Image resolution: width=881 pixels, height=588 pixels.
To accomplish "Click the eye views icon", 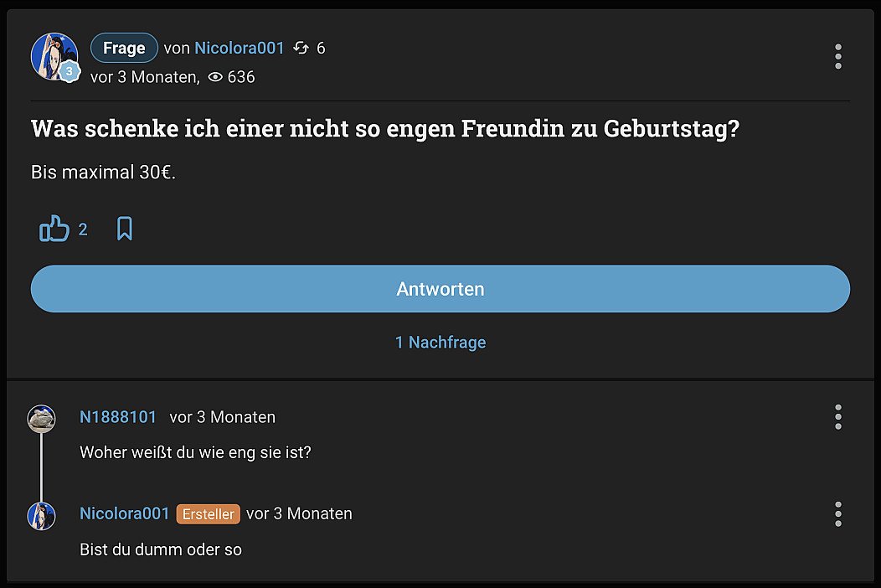I will tap(215, 77).
